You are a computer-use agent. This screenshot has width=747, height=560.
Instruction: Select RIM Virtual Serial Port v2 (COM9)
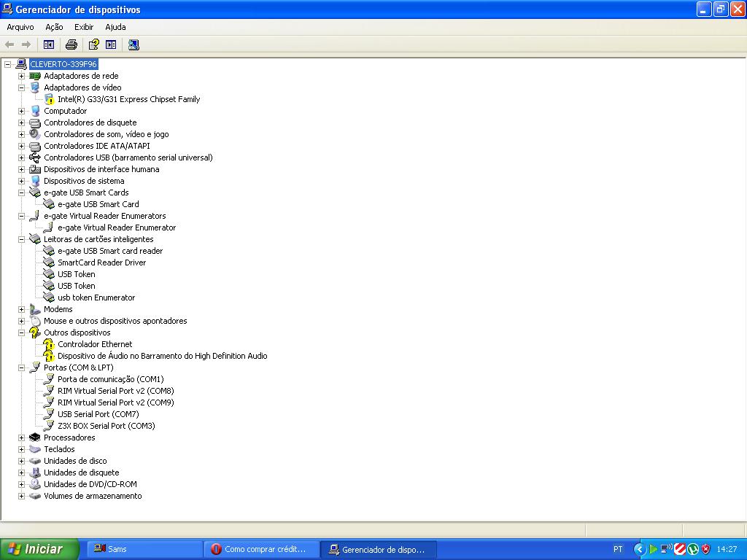tap(116, 402)
